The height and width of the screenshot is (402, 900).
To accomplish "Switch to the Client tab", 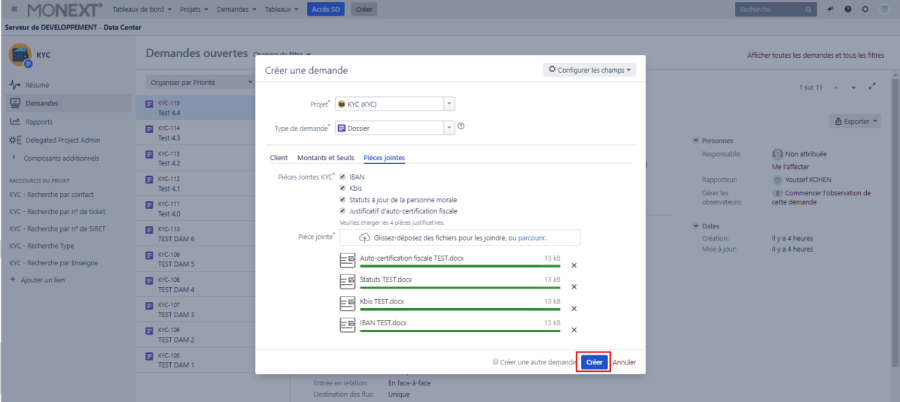I will coord(279,158).
